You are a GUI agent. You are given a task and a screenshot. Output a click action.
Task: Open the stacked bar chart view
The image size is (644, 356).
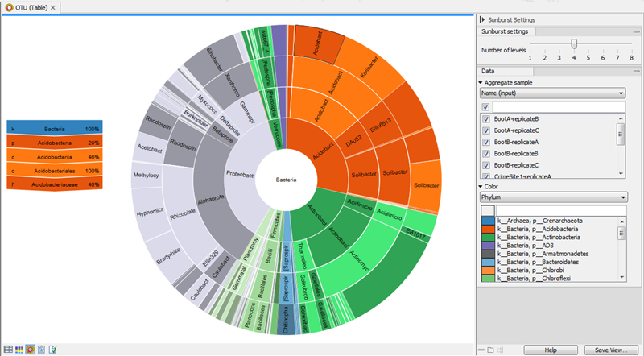(19, 350)
